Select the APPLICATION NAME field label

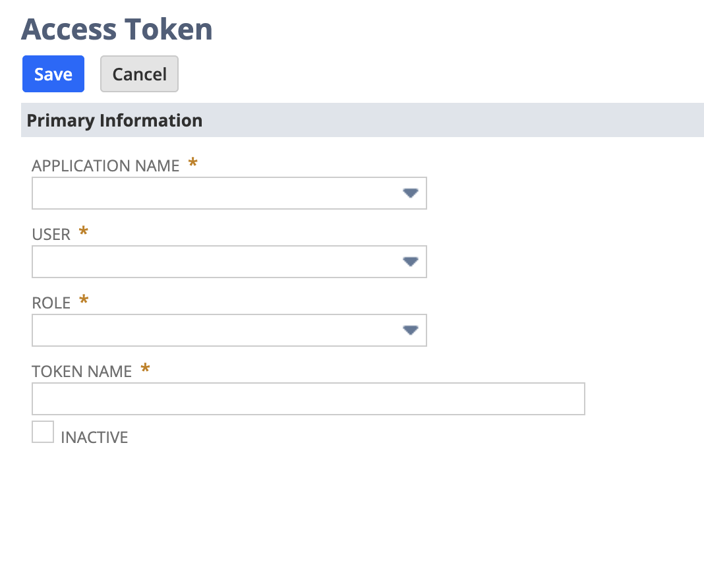point(105,166)
